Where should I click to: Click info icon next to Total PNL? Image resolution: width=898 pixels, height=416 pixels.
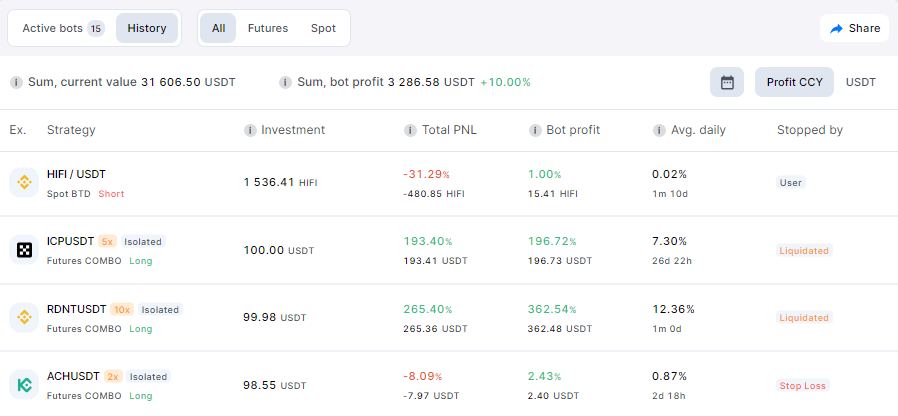[410, 130]
